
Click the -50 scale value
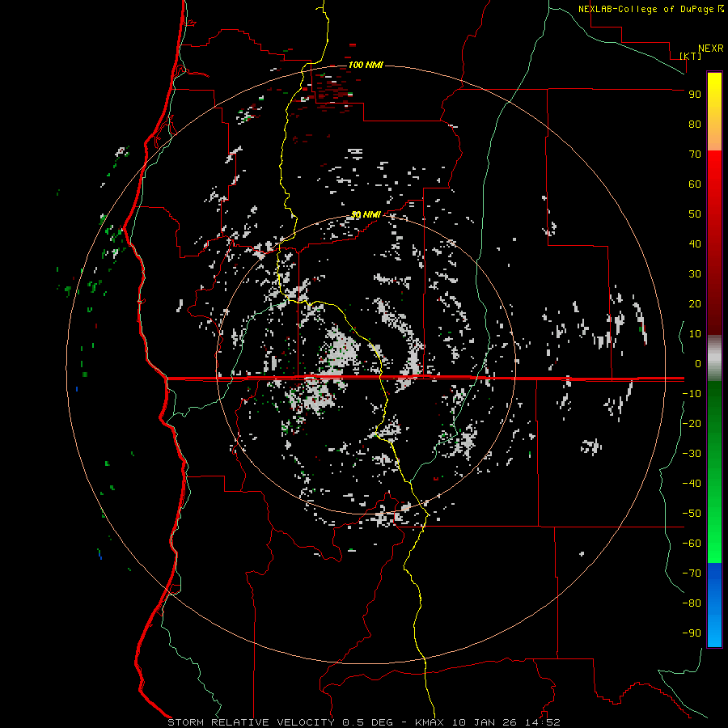pos(692,514)
